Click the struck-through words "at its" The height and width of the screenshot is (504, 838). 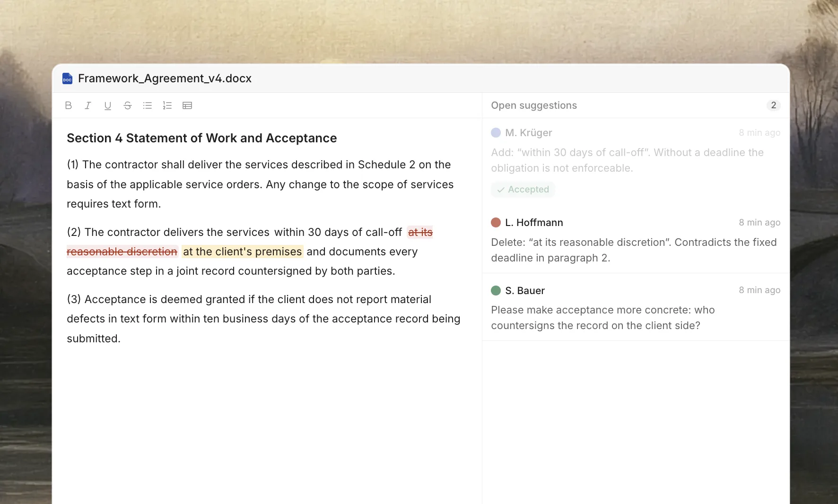(420, 232)
